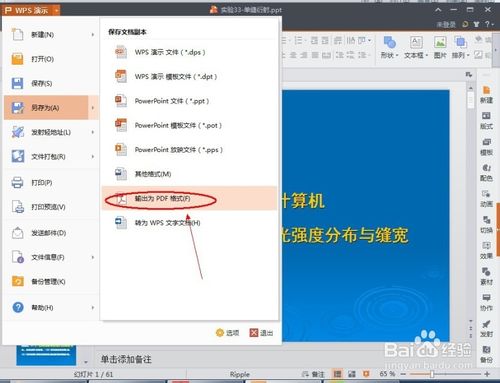Click the skin (shirt) icon in title bar
The height and width of the screenshot is (383, 500).
(476, 24)
